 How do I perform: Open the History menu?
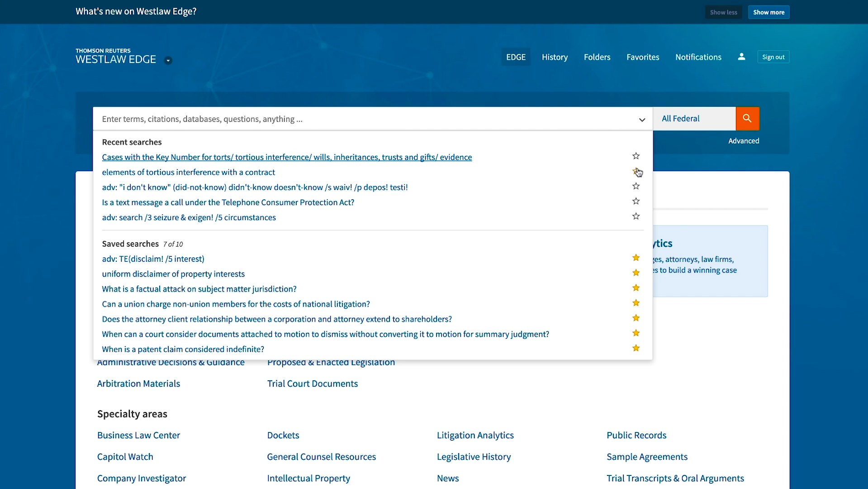point(555,57)
